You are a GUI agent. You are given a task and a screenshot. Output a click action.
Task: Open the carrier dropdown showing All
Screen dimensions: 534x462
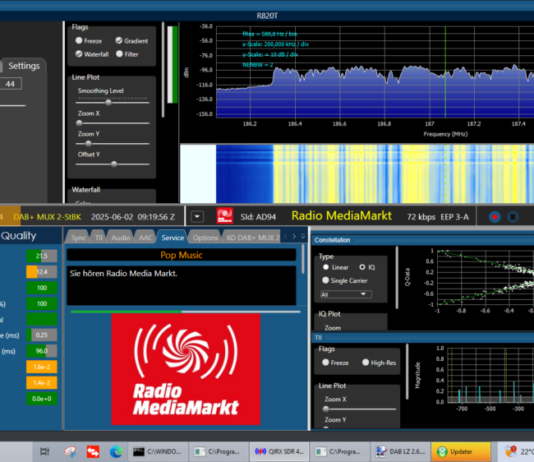click(x=346, y=294)
